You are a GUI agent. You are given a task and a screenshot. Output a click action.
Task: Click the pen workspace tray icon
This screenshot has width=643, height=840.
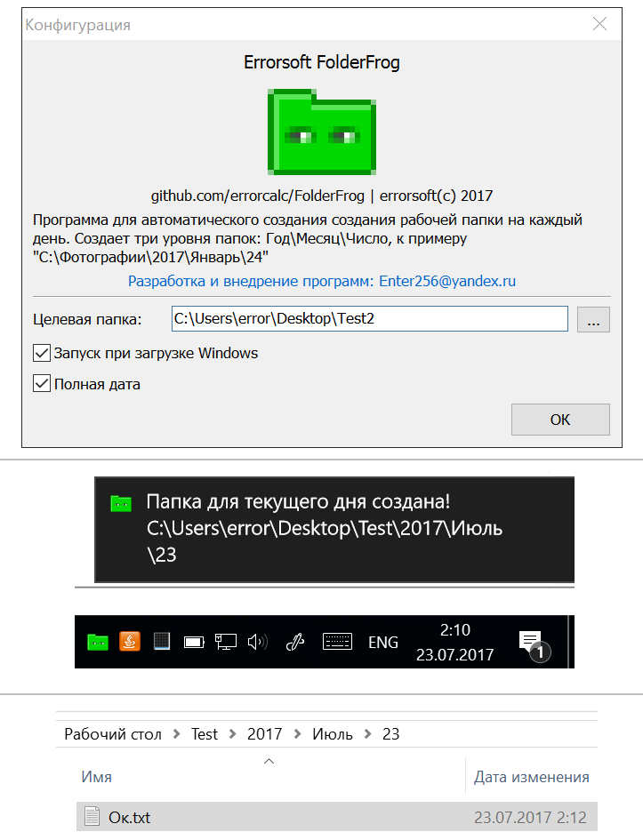pos(295,642)
